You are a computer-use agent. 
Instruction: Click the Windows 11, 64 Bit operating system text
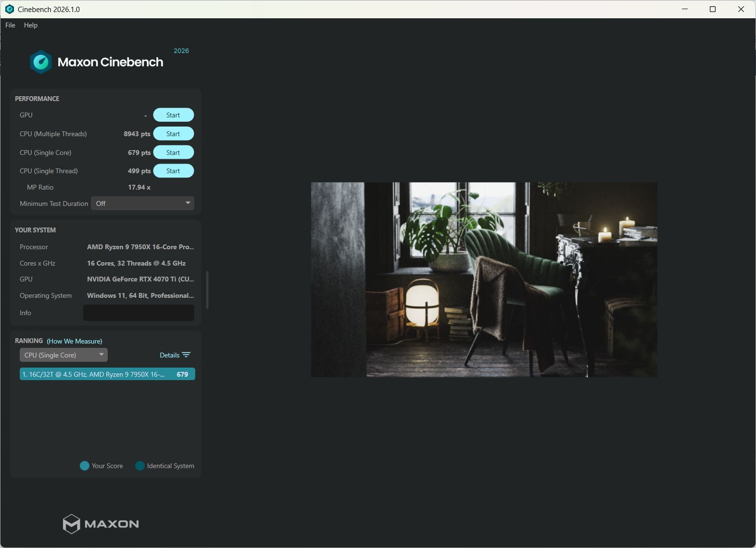point(140,295)
